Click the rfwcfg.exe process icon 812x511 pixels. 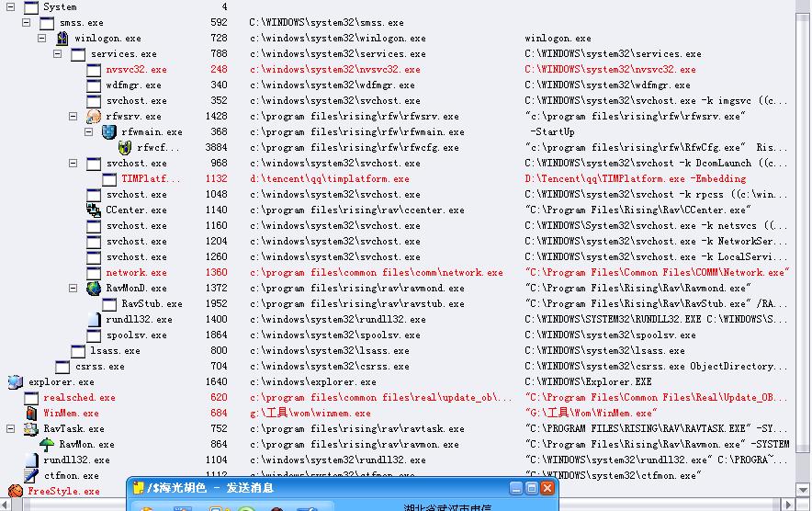pyautogui.click(x=125, y=148)
